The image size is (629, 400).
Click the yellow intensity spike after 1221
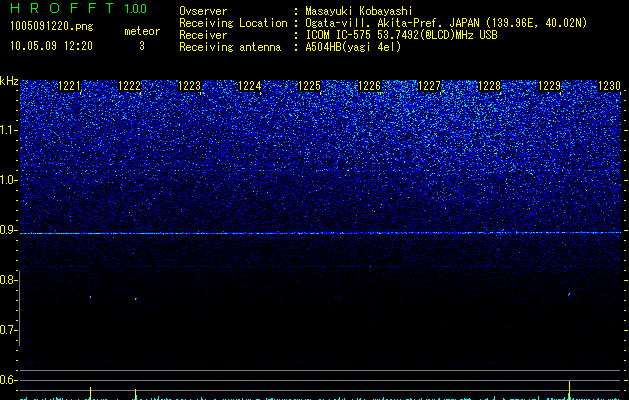click(90, 393)
